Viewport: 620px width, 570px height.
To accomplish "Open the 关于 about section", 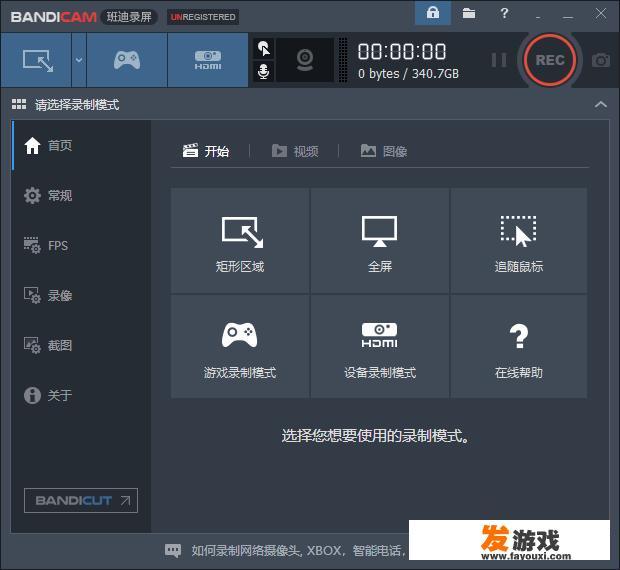I will pyautogui.click(x=81, y=395).
